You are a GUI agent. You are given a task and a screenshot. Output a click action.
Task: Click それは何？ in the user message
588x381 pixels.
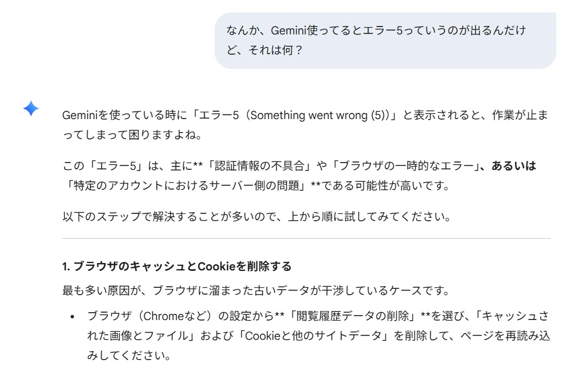tap(276, 50)
